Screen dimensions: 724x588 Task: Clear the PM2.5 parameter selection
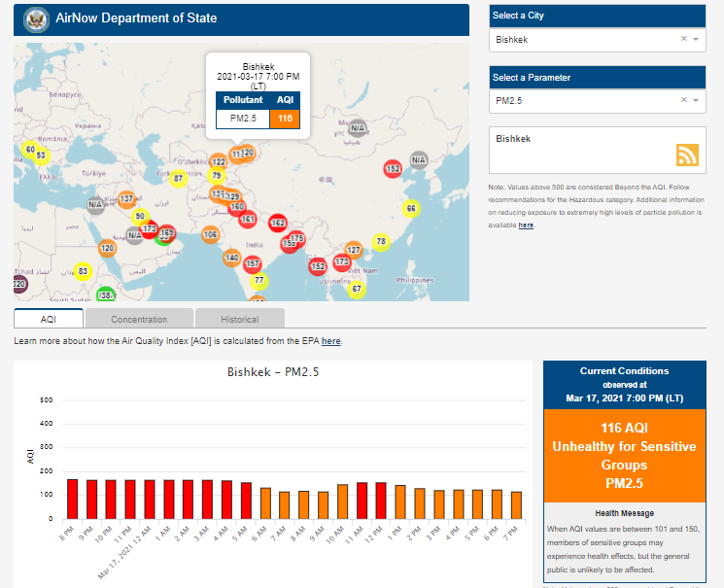pos(683,99)
